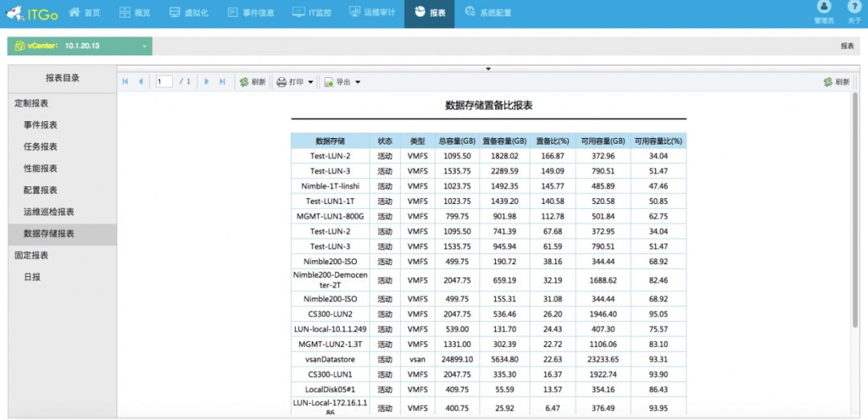Click the CS300-LUN1 datastore cell

(x=330, y=374)
